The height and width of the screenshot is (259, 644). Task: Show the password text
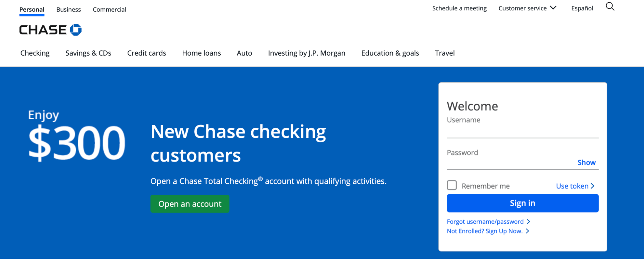click(586, 162)
